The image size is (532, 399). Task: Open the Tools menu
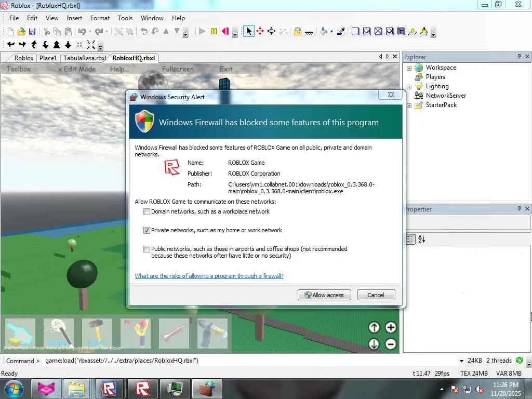(x=125, y=18)
